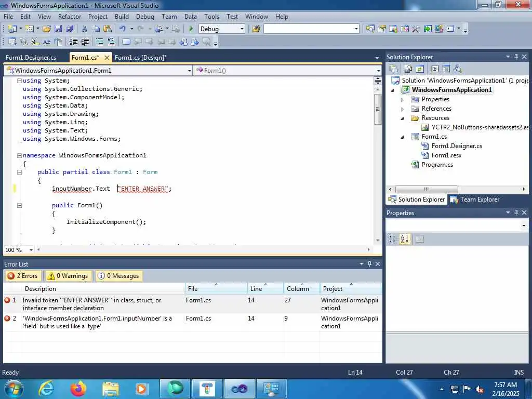
Task: Click the Solution Explorer horizontal scrollbar thumb
Action: (x=426, y=189)
